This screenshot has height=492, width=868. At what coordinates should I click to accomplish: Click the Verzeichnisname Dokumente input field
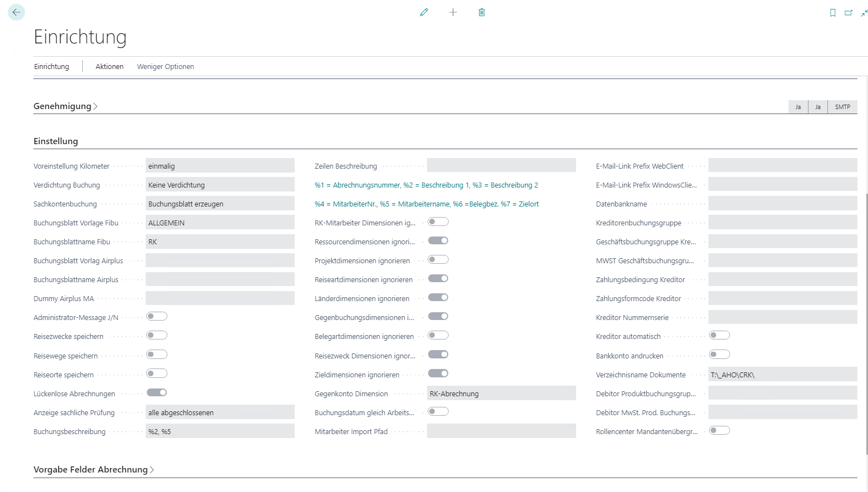pyautogui.click(x=782, y=375)
